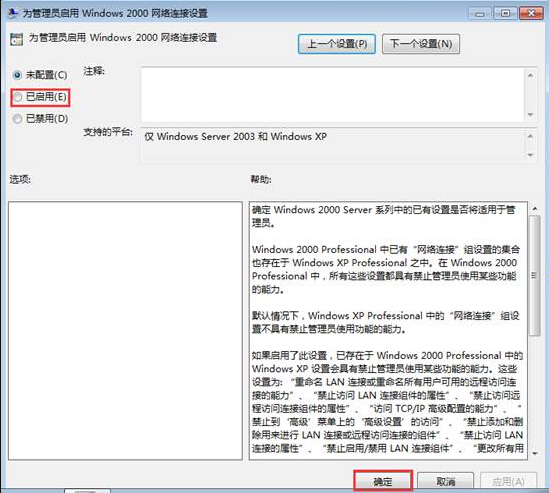Click the 支持的平台: label

(108, 132)
